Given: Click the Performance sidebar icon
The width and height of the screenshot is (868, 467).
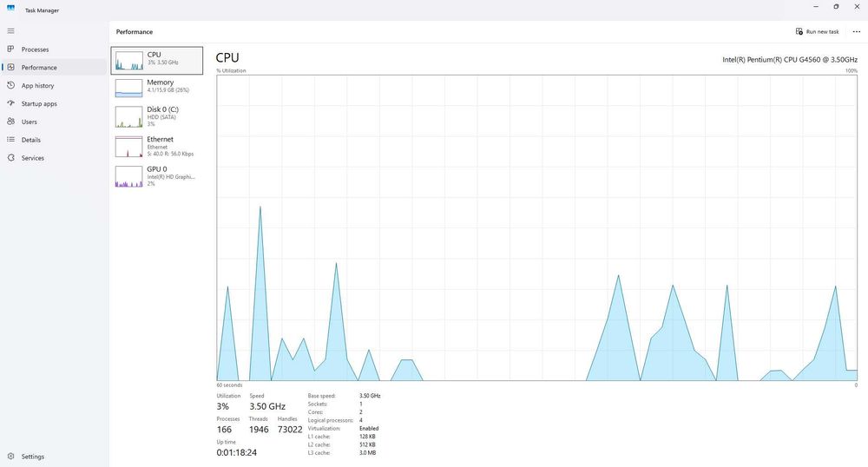Looking at the screenshot, I should pyautogui.click(x=10, y=67).
